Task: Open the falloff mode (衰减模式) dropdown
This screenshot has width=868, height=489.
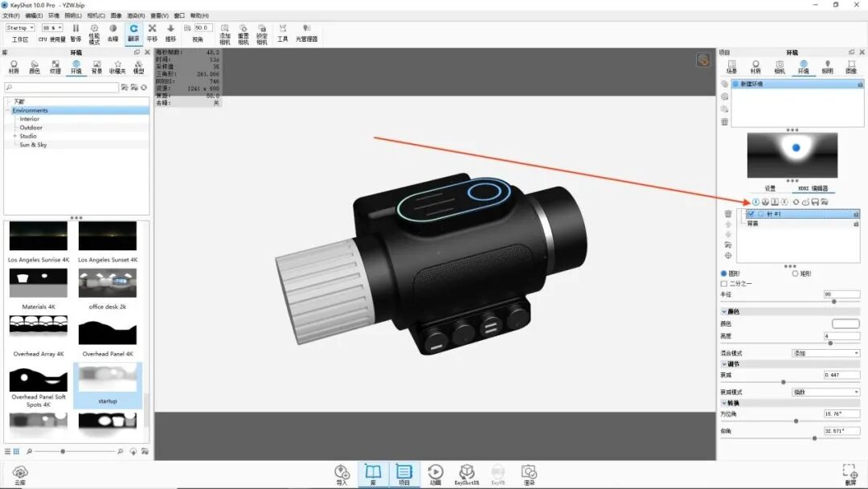Action: [x=828, y=392]
